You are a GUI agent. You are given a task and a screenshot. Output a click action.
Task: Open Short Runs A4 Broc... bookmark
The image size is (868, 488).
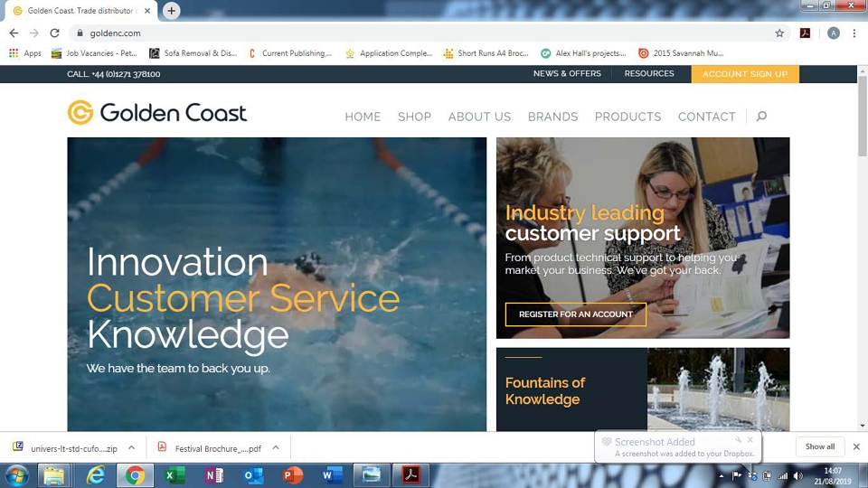pyautogui.click(x=486, y=53)
